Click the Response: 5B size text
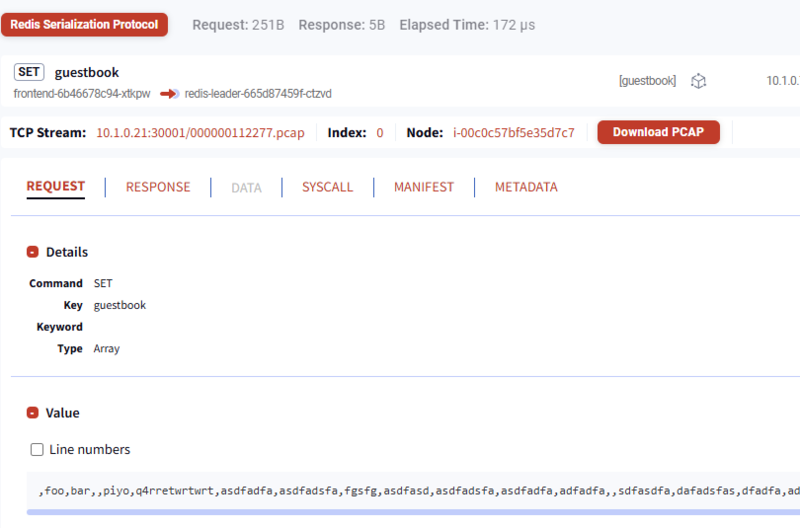 point(342,25)
